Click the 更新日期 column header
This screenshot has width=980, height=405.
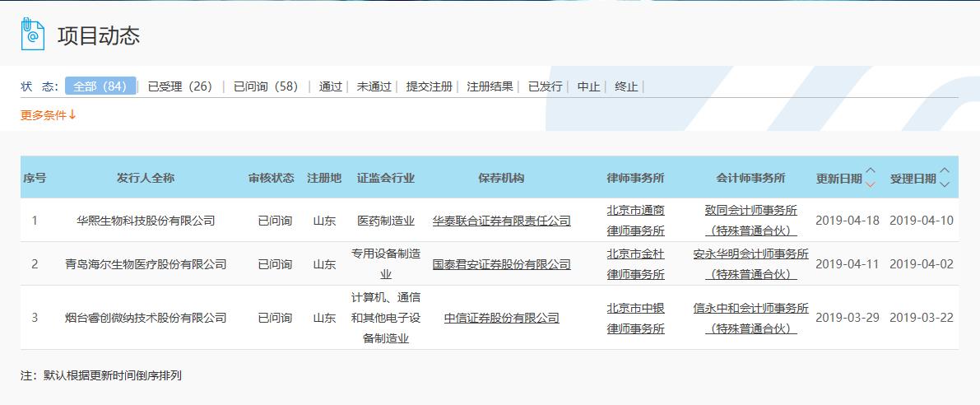838,179
